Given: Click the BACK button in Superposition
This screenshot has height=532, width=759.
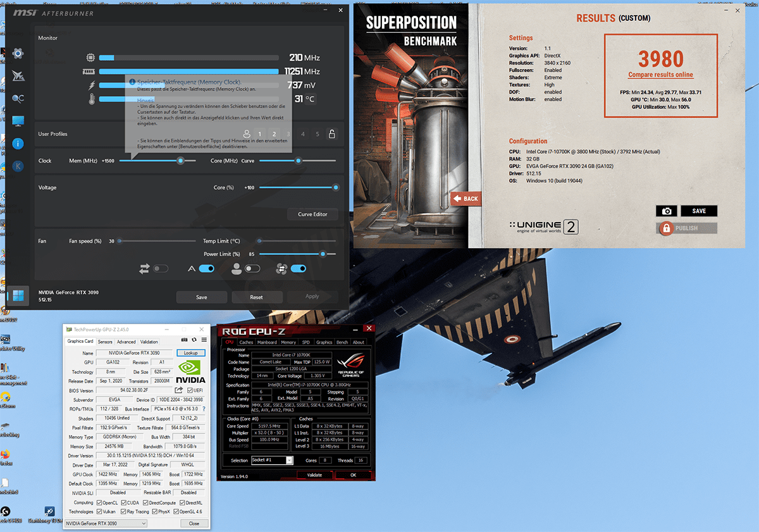Looking at the screenshot, I should 466,199.
